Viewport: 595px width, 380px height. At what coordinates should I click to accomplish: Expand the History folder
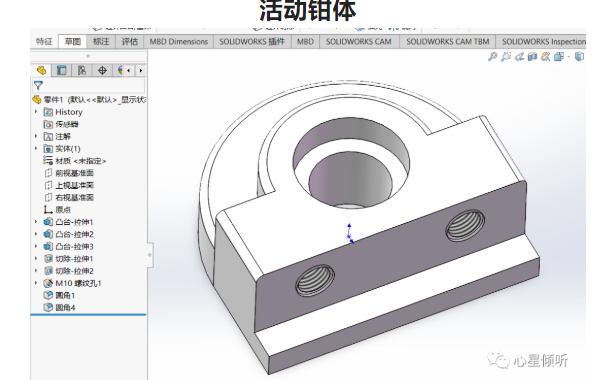[36, 112]
